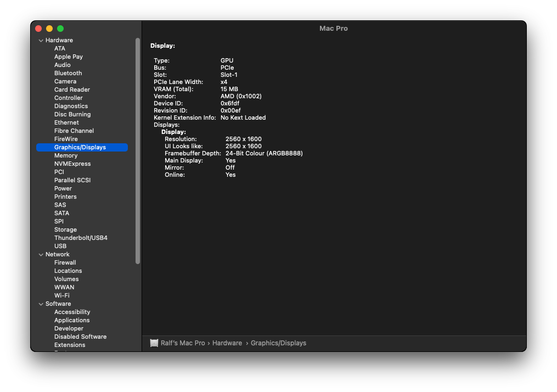
Task: Open Fibre Channel information
Action: [74, 131]
